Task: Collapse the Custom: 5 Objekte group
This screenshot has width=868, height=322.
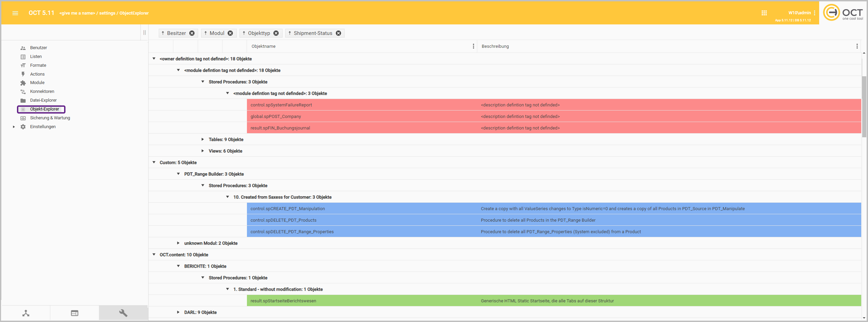Action: click(x=154, y=162)
